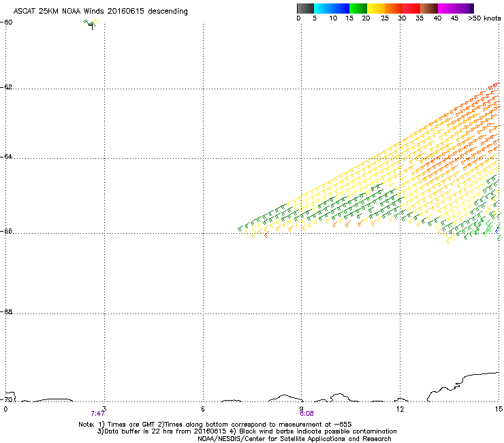The width and height of the screenshot is (504, 443).
Task: Click the '>50 knots' legend label
Action: point(484,18)
